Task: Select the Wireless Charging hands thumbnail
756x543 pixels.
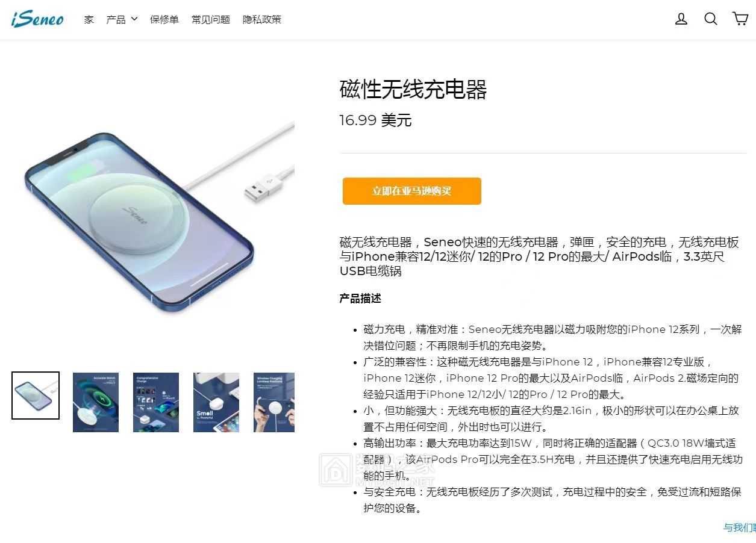Action: 274,402
